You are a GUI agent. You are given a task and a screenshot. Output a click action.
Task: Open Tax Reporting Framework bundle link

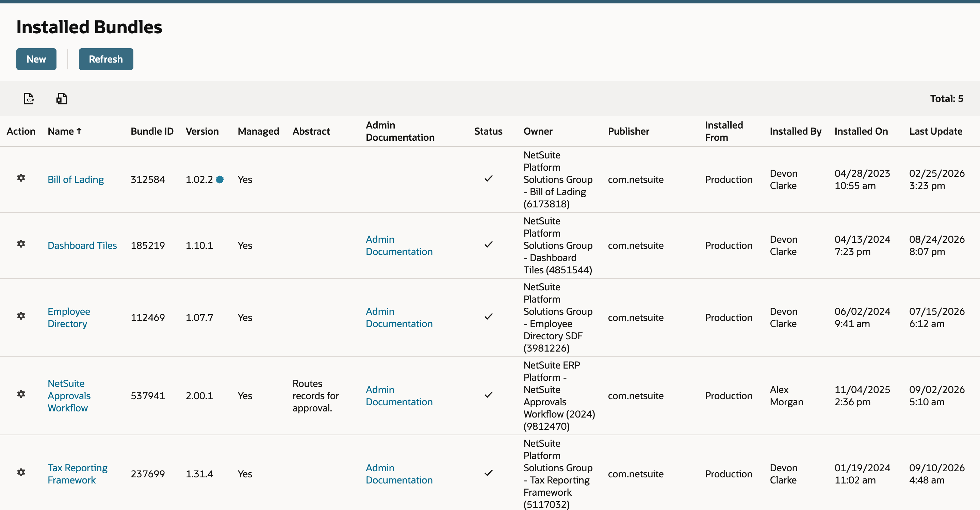pyautogui.click(x=77, y=474)
